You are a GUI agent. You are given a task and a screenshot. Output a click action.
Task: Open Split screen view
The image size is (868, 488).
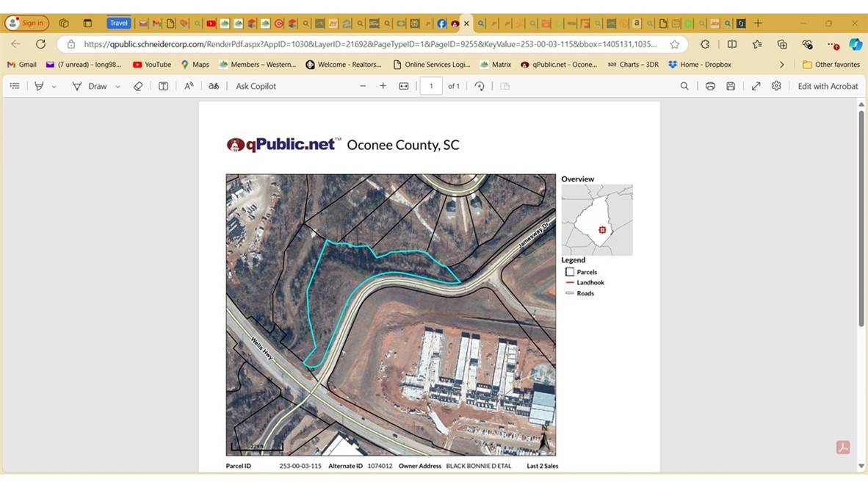pyautogui.click(x=732, y=44)
